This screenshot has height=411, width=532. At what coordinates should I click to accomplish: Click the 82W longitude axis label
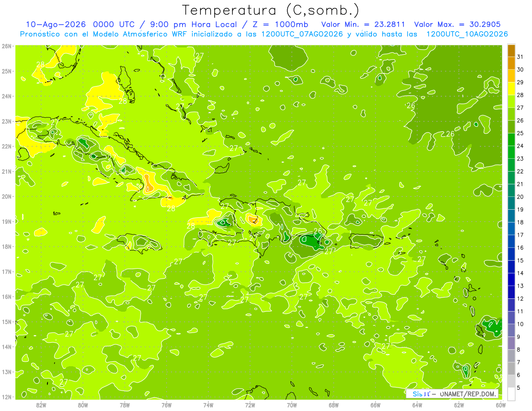(x=41, y=405)
